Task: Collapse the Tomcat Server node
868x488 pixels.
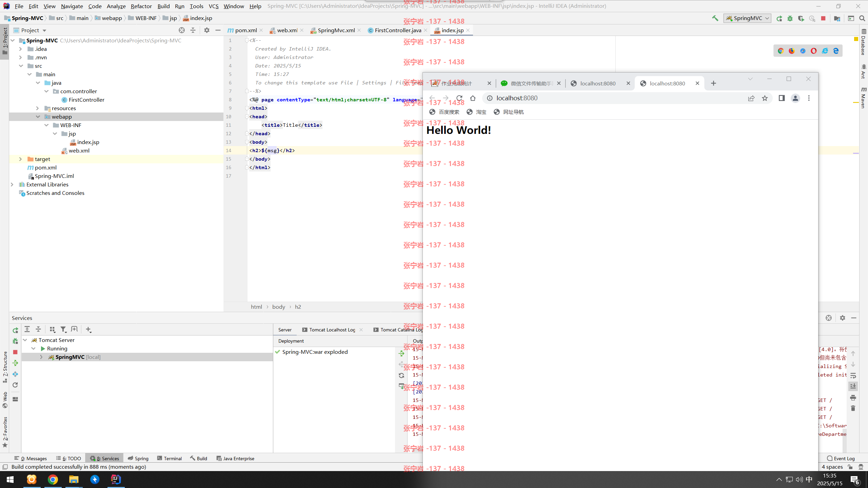Action: tap(25, 340)
